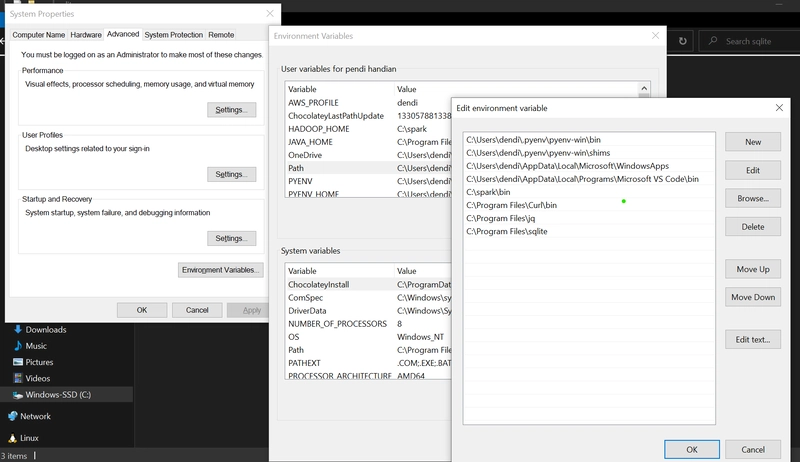The width and height of the screenshot is (800, 462).
Task: Select the C:\Program Files\Curl\bin entry
Action: click(589, 205)
